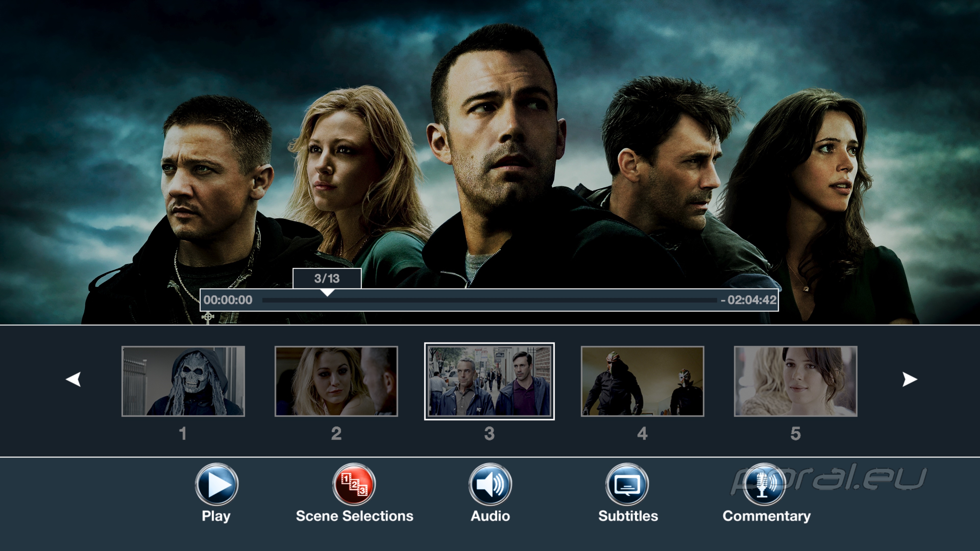Show next scenes with right arrow

[x=910, y=379]
